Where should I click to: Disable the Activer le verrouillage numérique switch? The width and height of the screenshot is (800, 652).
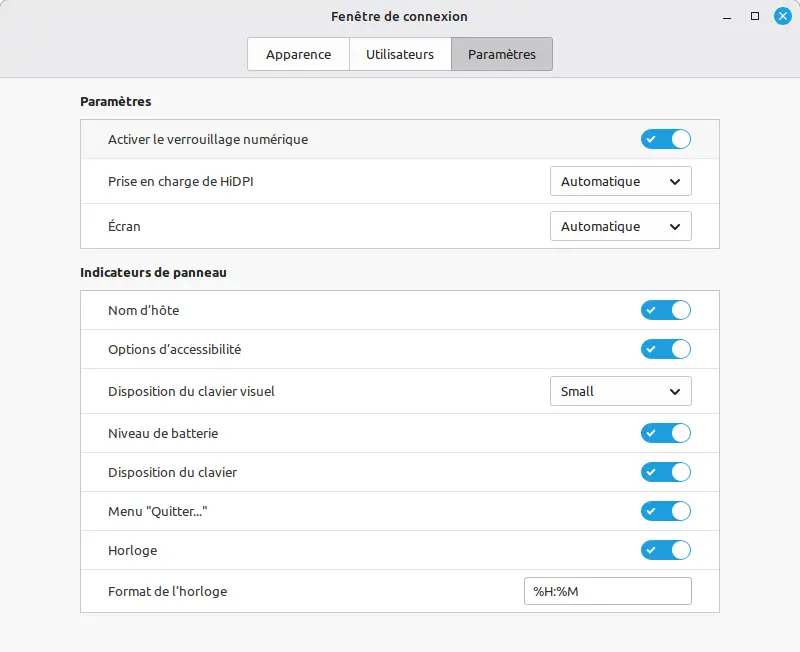coord(666,139)
